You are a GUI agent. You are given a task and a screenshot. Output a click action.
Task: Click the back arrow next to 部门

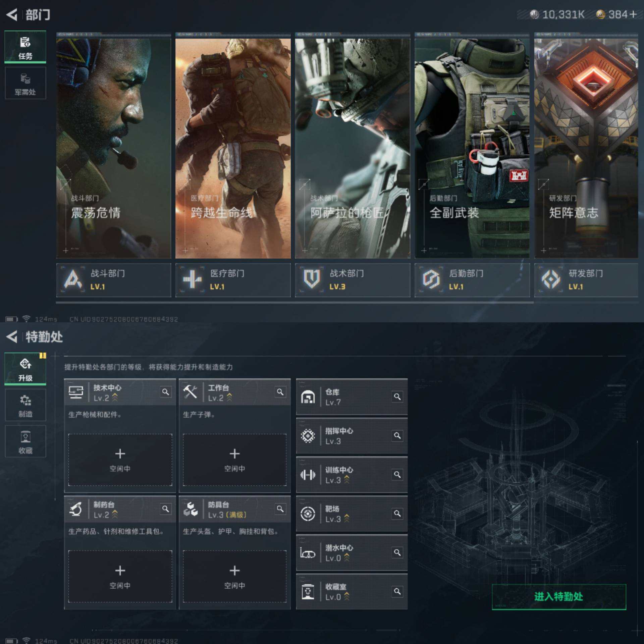pos(12,15)
